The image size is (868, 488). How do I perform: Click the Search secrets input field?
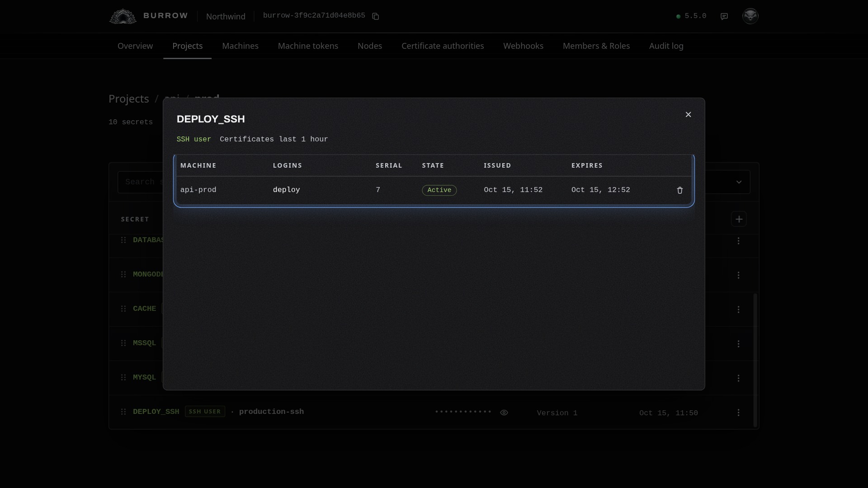(140, 182)
